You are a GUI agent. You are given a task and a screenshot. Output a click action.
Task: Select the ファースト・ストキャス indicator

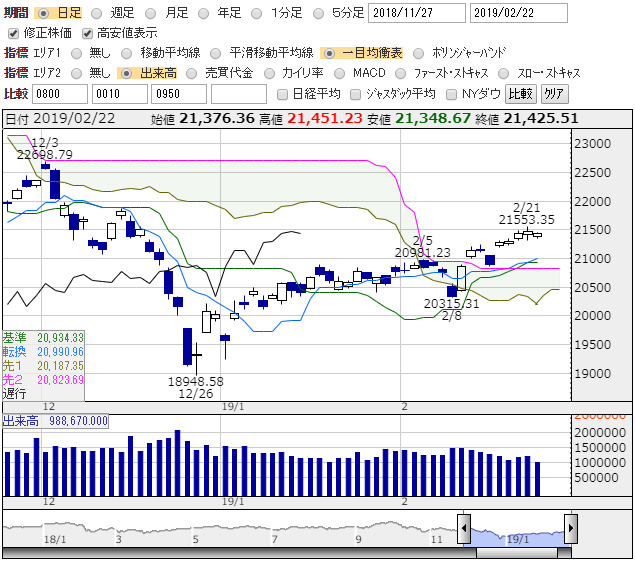400,73
